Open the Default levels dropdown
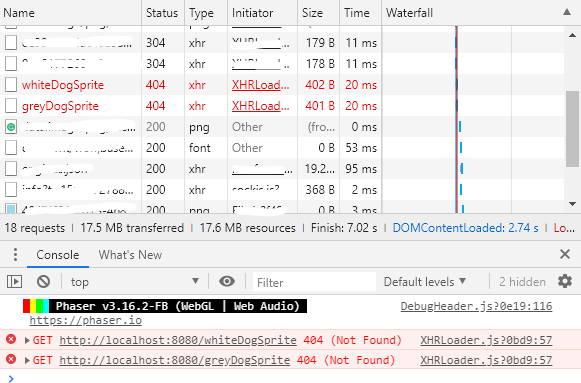Viewport: 581px width, 383px height. pos(425,282)
